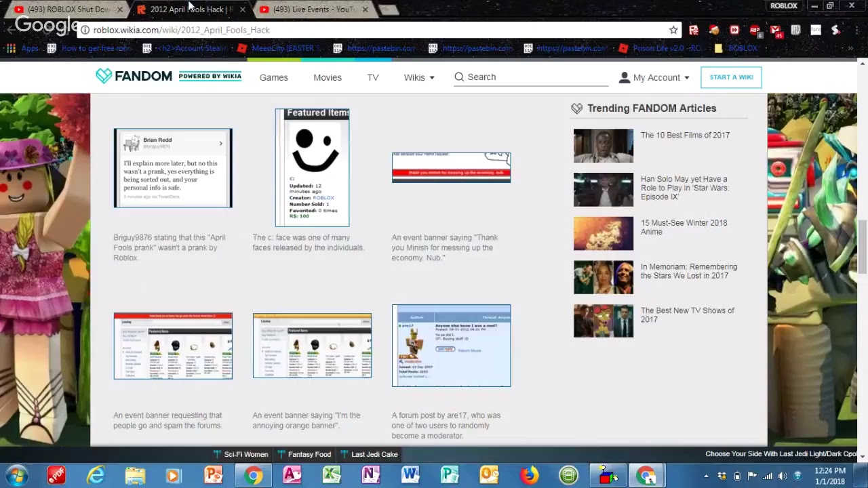Open the are17 forum post thumbnail
868x488 pixels.
451,346
